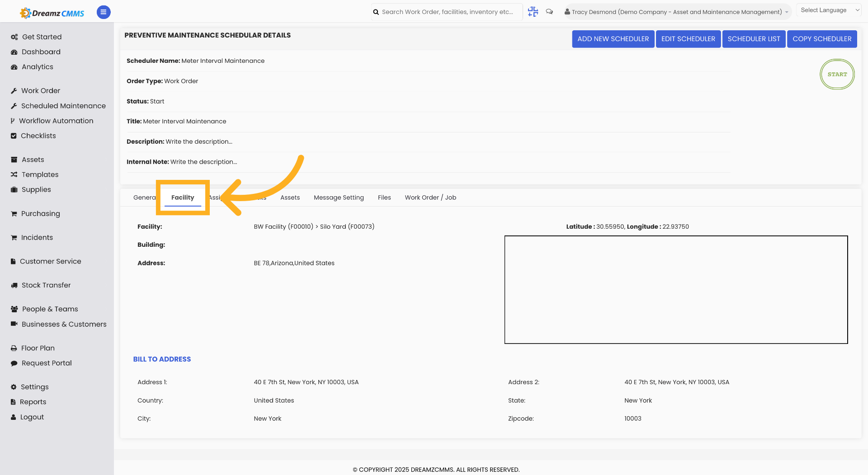Click the DreamzCMMS logo
The height and width of the screenshot is (475, 868).
pos(52,13)
